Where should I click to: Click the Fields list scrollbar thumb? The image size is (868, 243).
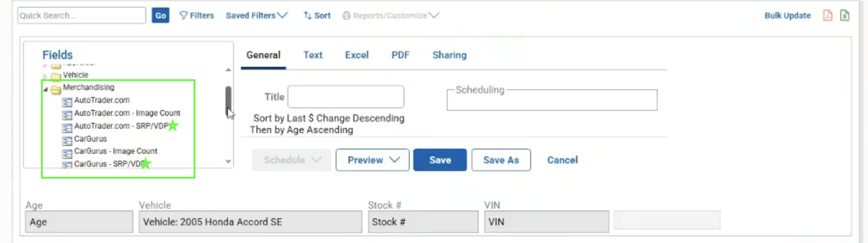[x=228, y=101]
